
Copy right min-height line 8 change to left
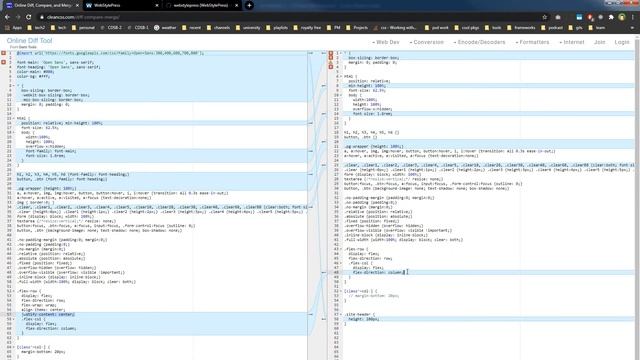point(324,86)
